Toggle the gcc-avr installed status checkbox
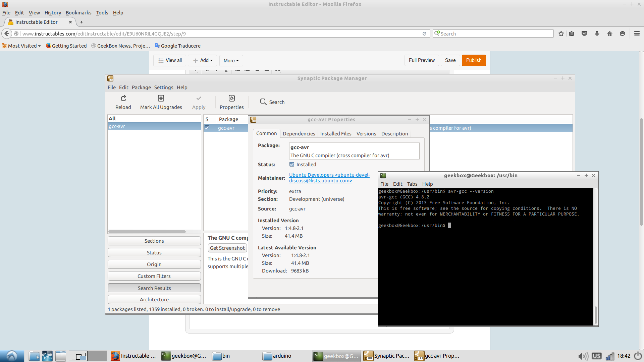The width and height of the screenshot is (644, 362). tap(291, 164)
